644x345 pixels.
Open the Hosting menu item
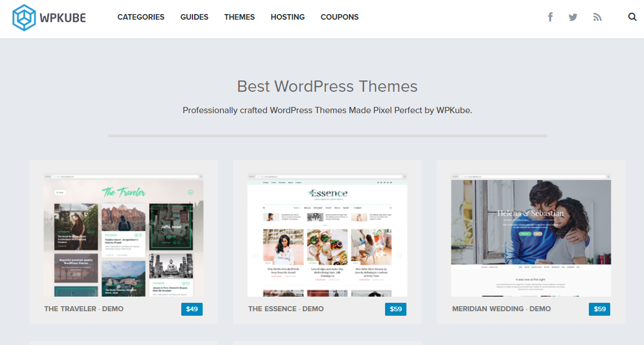click(288, 17)
